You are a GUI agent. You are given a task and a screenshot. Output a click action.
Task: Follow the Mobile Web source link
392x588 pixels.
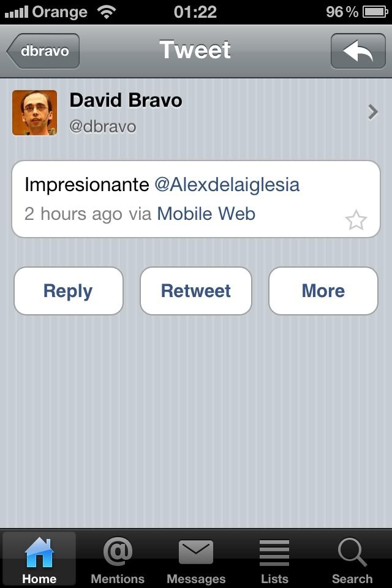[206, 214]
